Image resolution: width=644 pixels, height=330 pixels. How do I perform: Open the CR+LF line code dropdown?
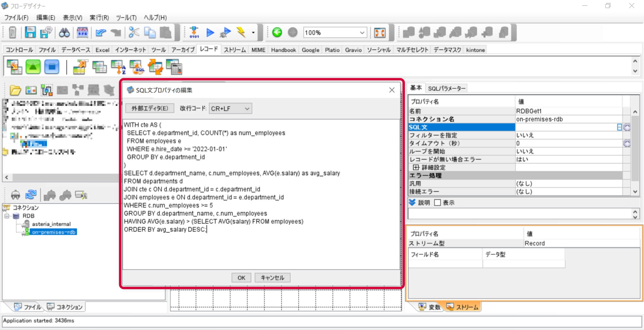click(x=230, y=109)
